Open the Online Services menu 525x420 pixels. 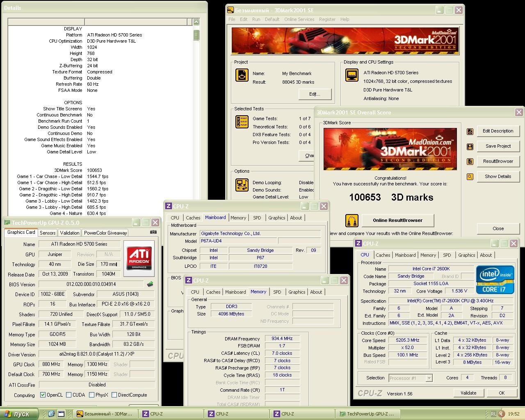point(299,19)
